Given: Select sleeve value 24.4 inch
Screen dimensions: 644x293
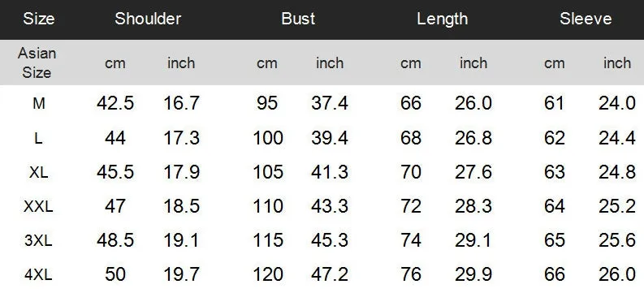Looking at the screenshot, I should pyautogui.click(x=617, y=138).
